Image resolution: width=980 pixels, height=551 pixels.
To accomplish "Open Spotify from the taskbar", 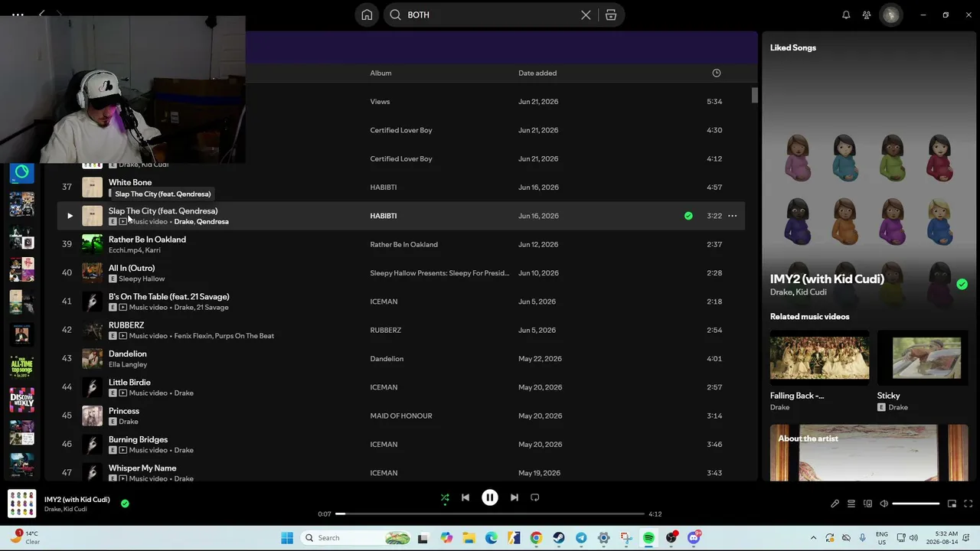I will 648,538.
